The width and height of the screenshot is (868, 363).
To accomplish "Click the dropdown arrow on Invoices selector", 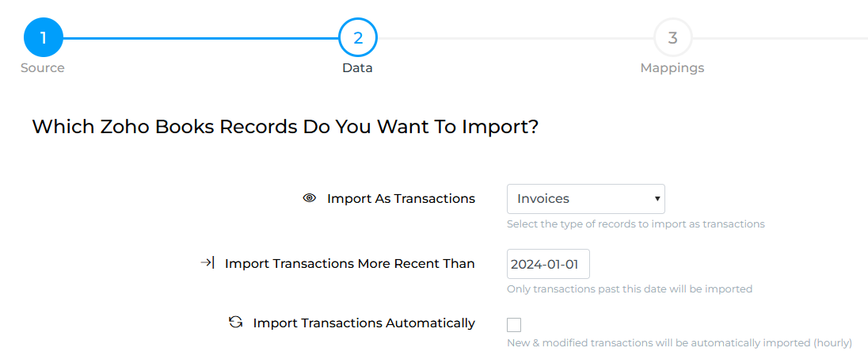I will pos(657,198).
